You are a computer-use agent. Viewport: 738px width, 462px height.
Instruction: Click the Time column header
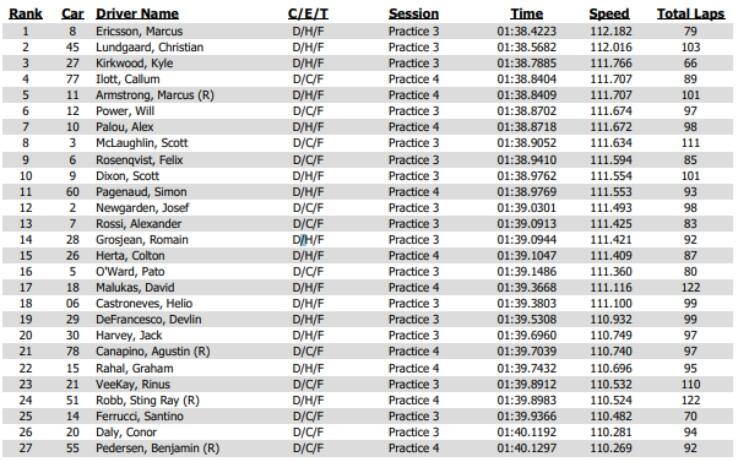tap(526, 14)
